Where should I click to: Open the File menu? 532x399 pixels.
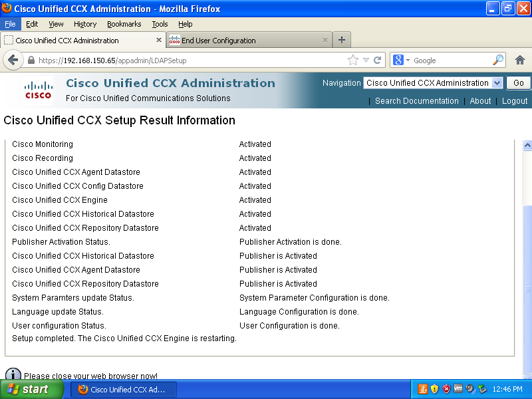(10, 24)
